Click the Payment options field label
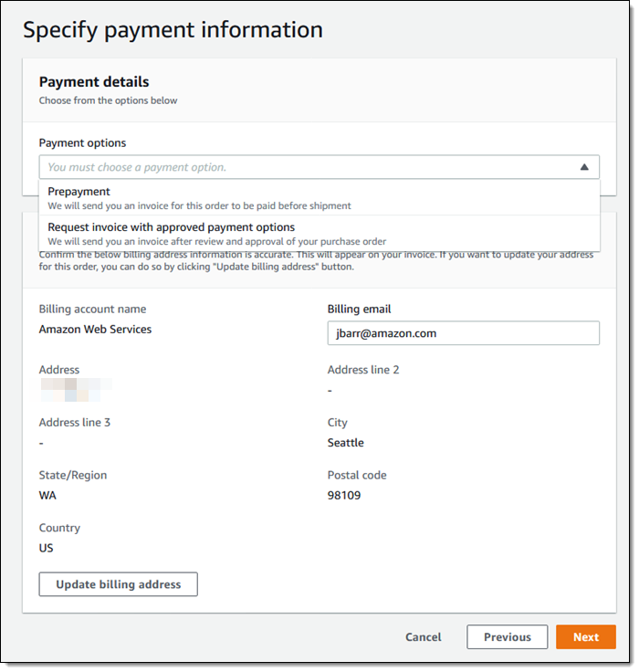 (82, 143)
